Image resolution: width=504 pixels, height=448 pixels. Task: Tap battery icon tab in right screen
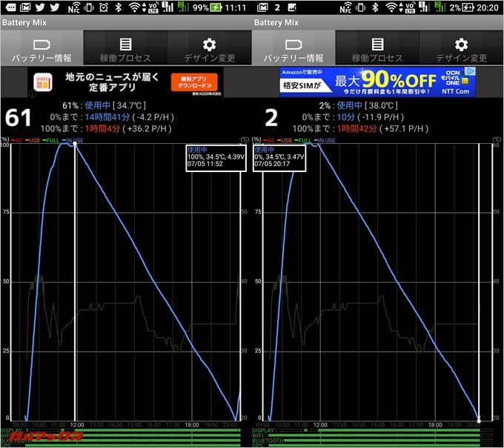294,45
